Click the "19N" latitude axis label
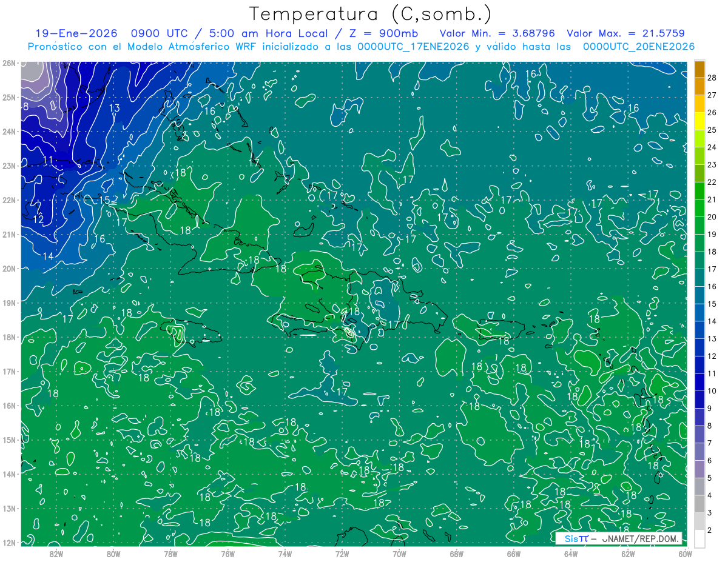The width and height of the screenshot is (728, 562). tap(9, 303)
